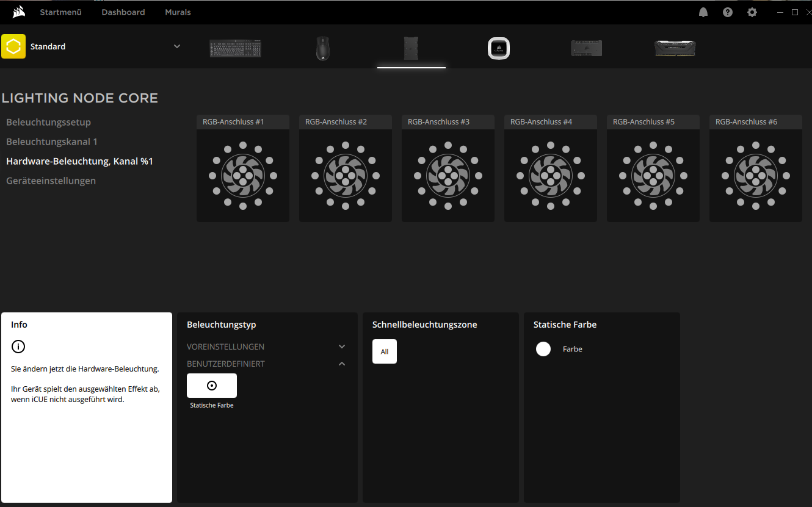Minimize the iCUE window
812x507 pixels.
780,12
